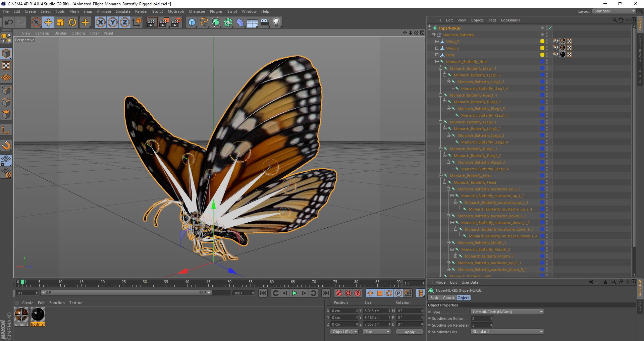644x341 pixels.
Task: Play the animation forward
Action: 294,293
